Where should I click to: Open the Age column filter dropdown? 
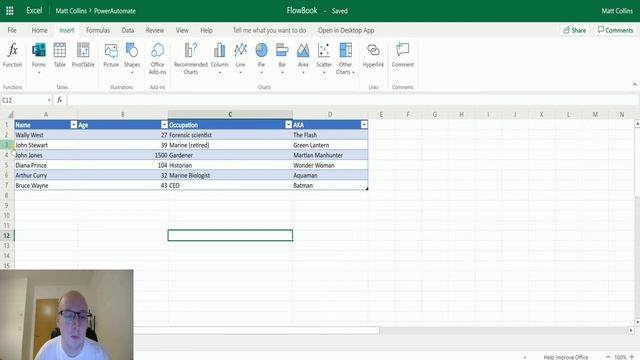[164, 124]
